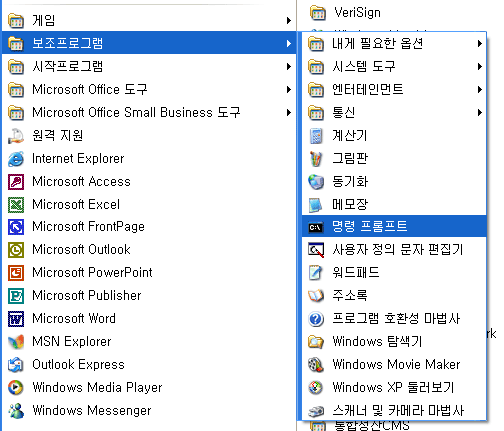Image resolution: width=504 pixels, height=431 pixels.
Task: Click the '그림판' text
Action: coord(350,159)
